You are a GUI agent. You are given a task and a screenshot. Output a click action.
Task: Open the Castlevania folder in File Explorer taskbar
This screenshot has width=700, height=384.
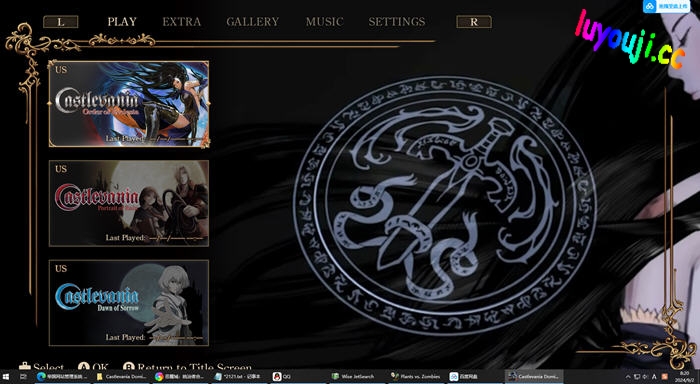click(x=121, y=377)
